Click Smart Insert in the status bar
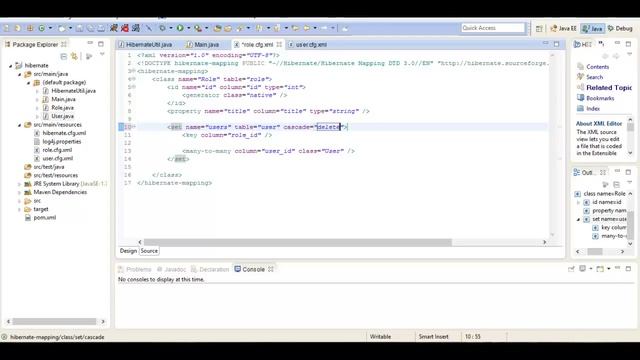The image size is (640, 360). tap(433, 337)
